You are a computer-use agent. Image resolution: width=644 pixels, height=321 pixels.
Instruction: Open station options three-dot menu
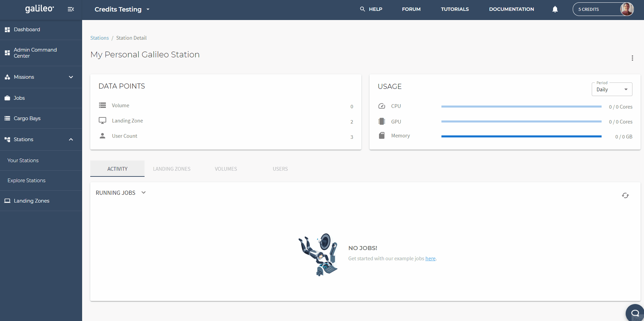[x=632, y=58]
